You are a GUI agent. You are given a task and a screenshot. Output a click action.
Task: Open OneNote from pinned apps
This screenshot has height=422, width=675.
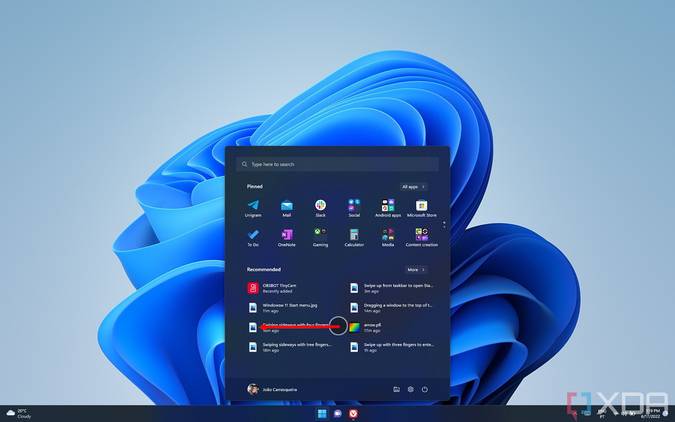click(287, 238)
